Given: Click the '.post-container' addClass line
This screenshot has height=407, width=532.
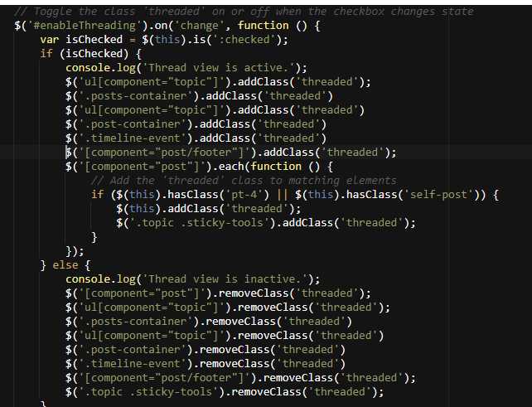Looking at the screenshot, I should (x=196, y=124).
